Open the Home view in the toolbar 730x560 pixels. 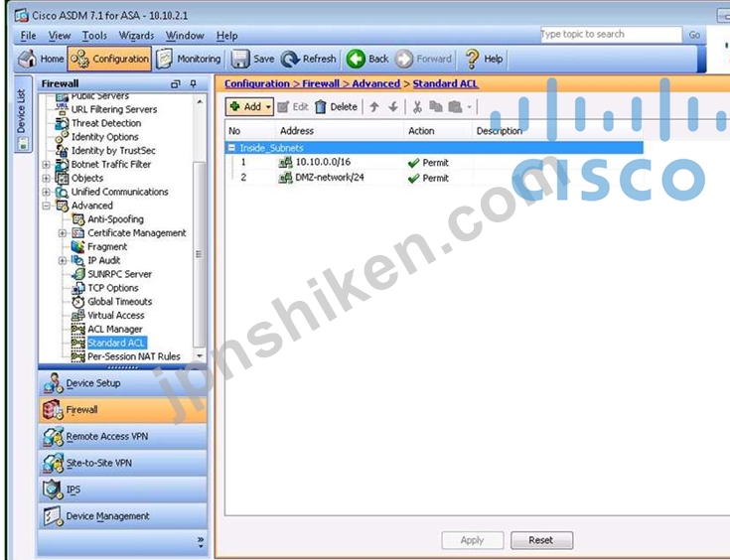(41, 59)
